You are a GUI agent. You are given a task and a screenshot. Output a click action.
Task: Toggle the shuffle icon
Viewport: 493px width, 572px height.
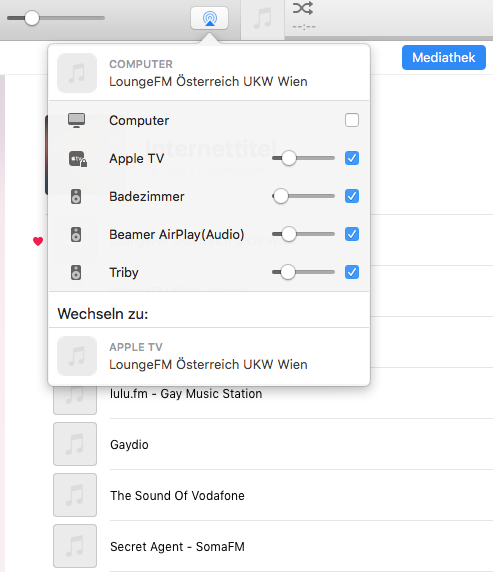click(x=303, y=8)
